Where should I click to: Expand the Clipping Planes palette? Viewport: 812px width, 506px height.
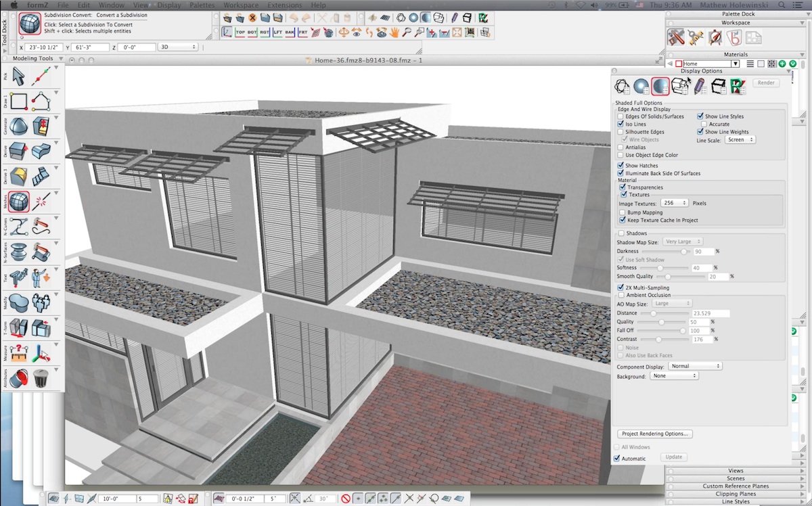736,494
